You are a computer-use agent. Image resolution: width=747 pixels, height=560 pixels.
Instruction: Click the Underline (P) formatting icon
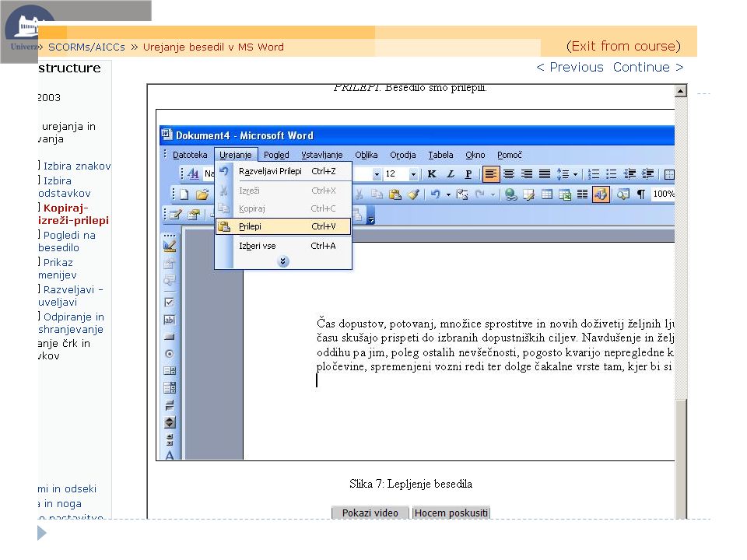pos(468,174)
